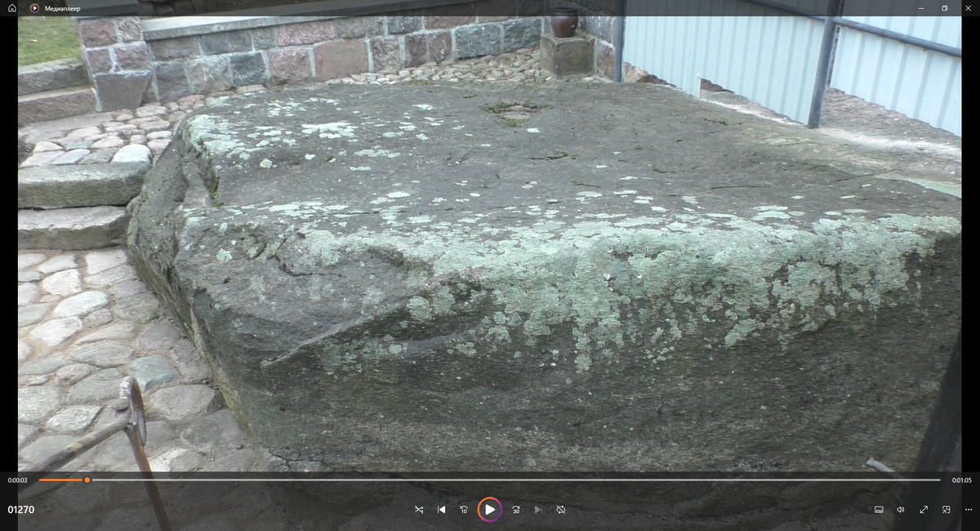Skip forward 30 seconds

[x=516, y=510]
